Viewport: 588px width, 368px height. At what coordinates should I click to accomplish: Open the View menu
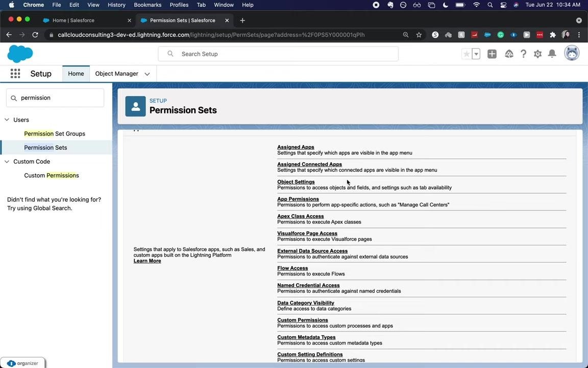[x=93, y=5]
